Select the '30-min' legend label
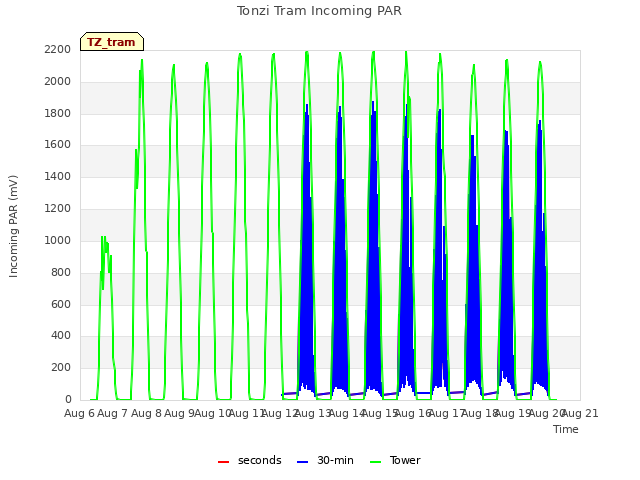The height and width of the screenshot is (480, 640). click(335, 460)
